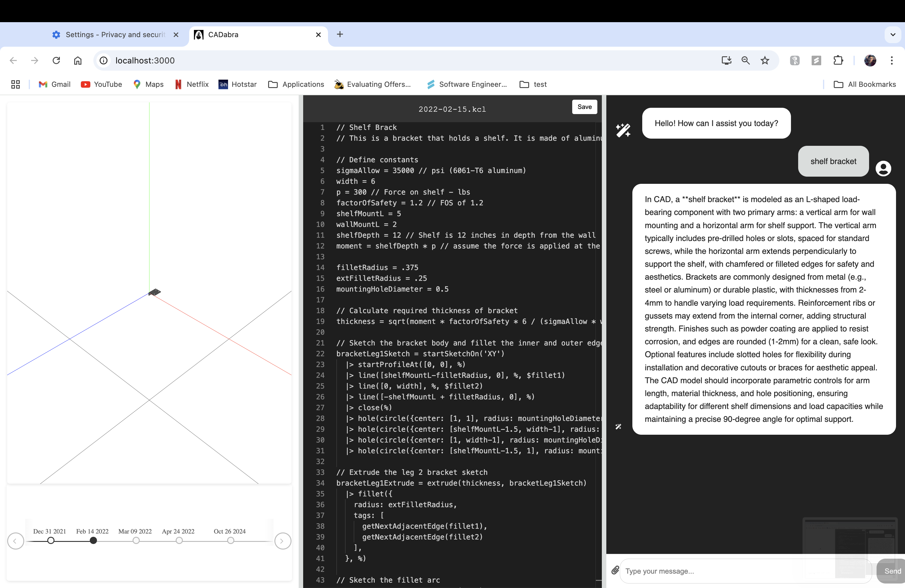Click the user profile avatar beside shelf bracket

[883, 168]
